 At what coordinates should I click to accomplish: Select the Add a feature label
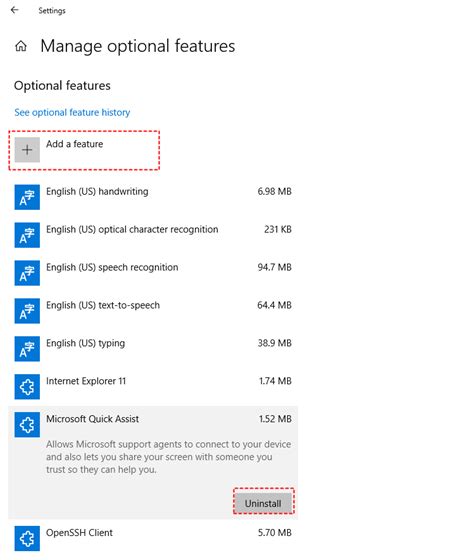coord(75,144)
